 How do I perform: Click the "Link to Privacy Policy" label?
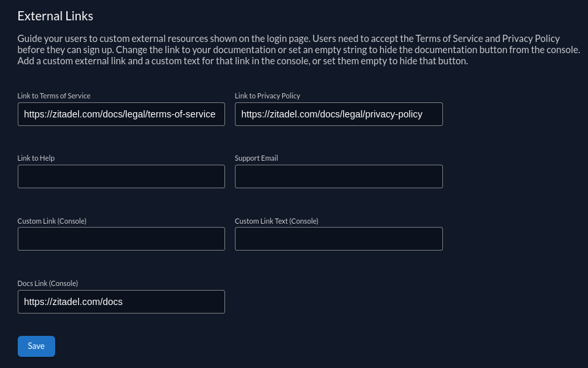coord(267,96)
